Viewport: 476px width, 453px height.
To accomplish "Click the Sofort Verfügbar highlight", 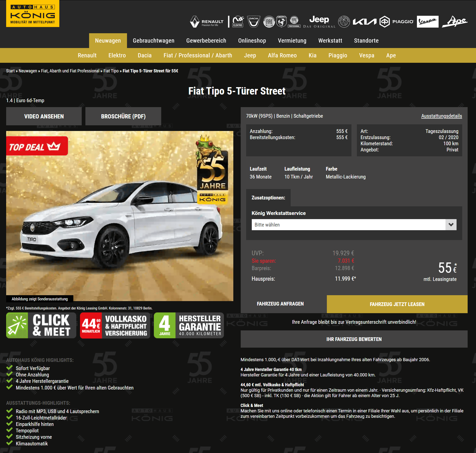I will [33, 368].
